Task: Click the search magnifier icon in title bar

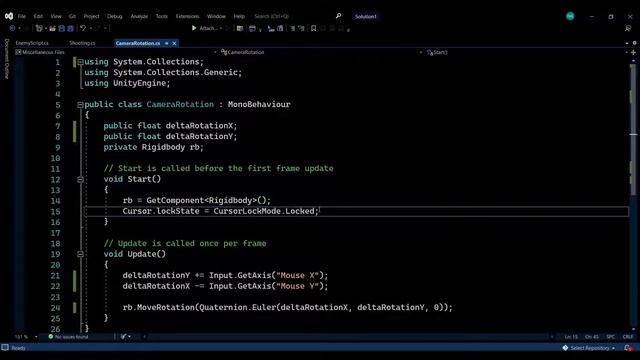Action: (338, 16)
